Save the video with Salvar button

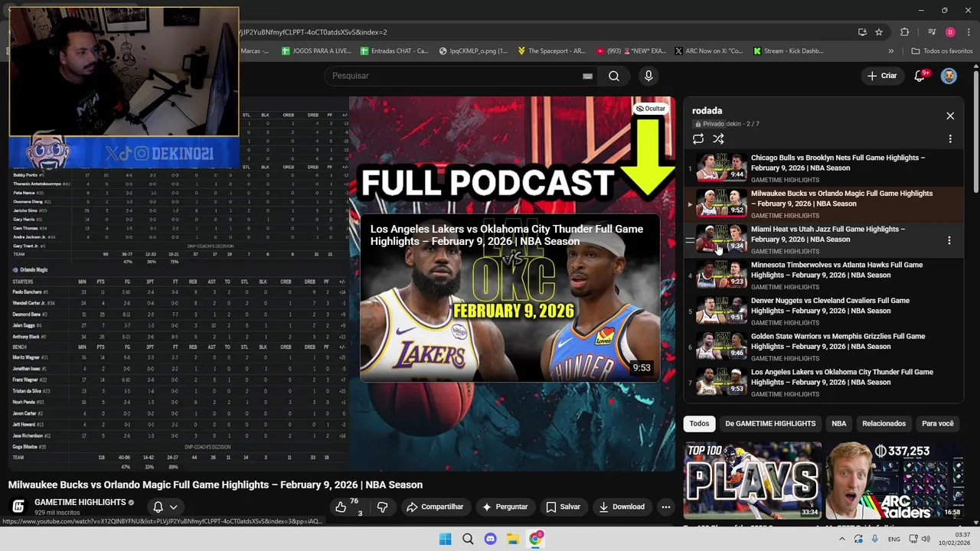point(563,507)
